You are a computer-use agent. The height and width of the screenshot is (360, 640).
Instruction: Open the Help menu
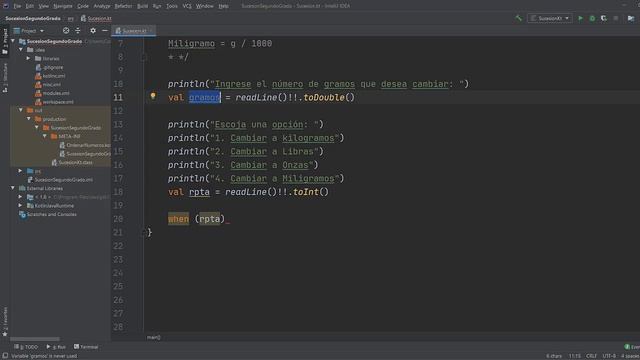(x=223, y=6)
